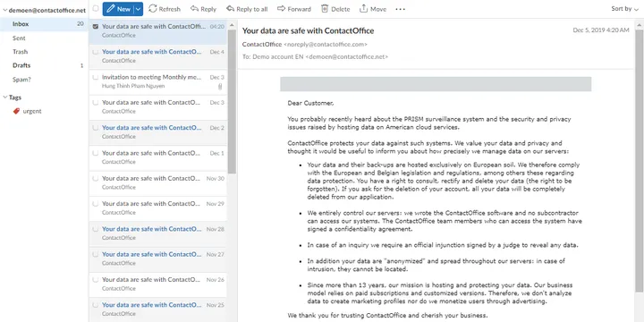Open the Sort by dropdown

pyautogui.click(x=624, y=9)
